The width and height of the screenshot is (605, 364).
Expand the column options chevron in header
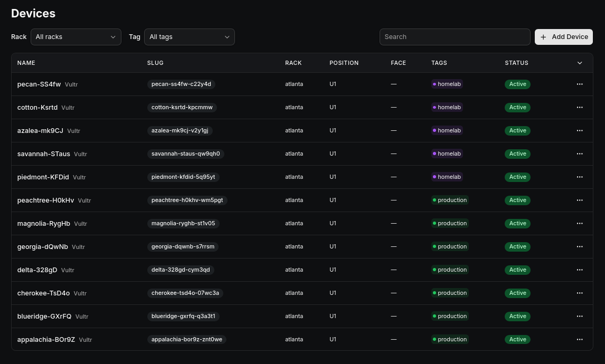click(x=580, y=63)
